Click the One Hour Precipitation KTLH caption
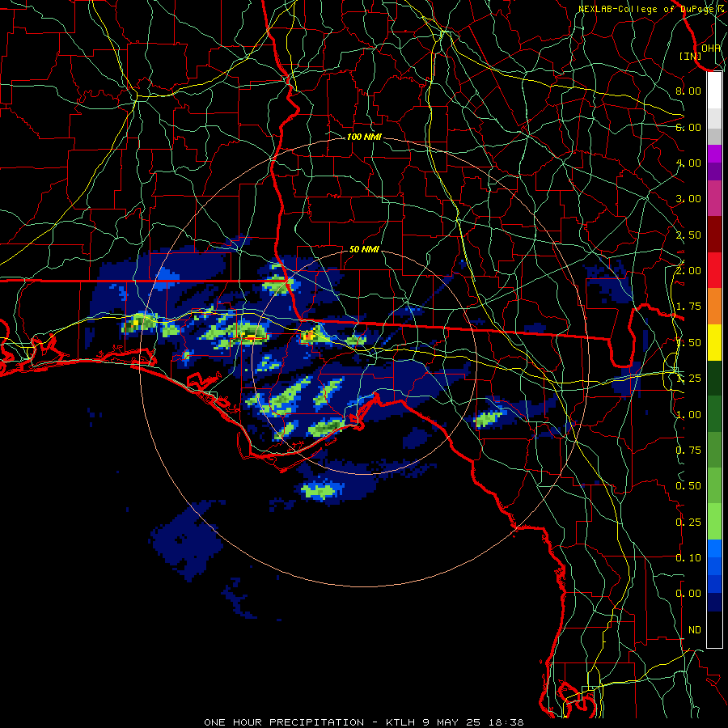 364,722
